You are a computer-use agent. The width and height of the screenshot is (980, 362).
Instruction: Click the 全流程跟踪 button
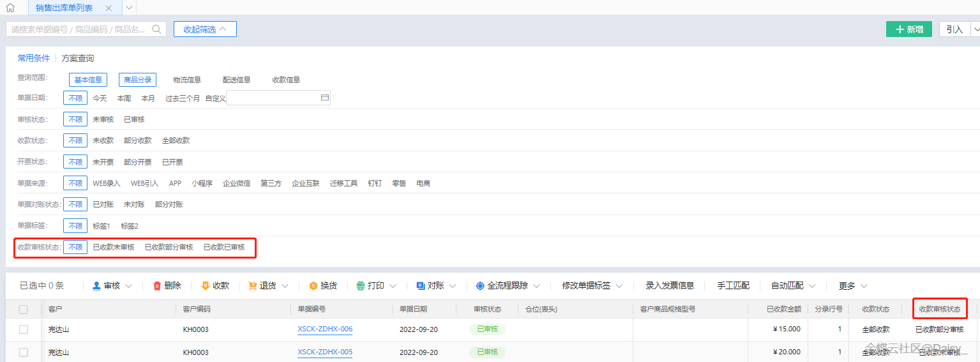(502, 285)
